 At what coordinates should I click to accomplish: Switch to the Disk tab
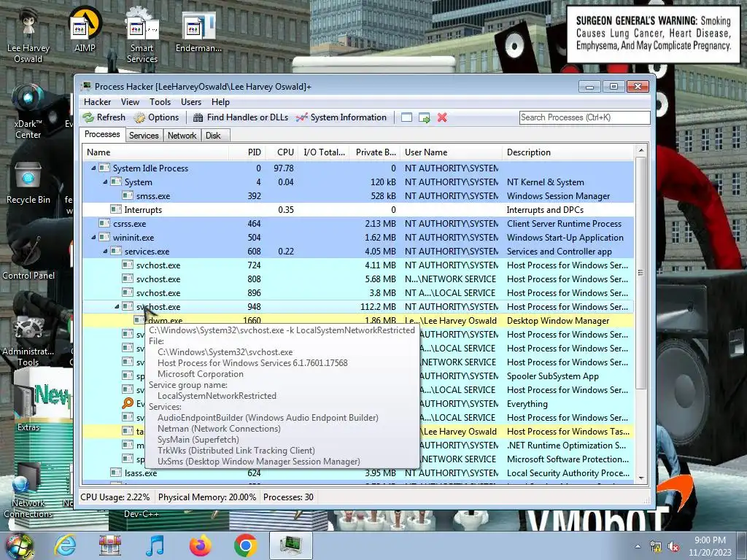pos(214,136)
